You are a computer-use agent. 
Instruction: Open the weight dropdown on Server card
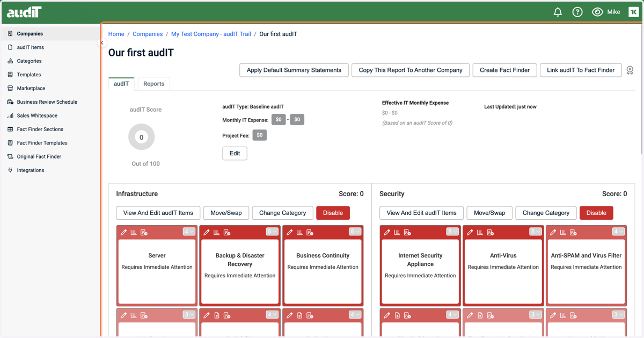pyautogui.click(x=189, y=232)
